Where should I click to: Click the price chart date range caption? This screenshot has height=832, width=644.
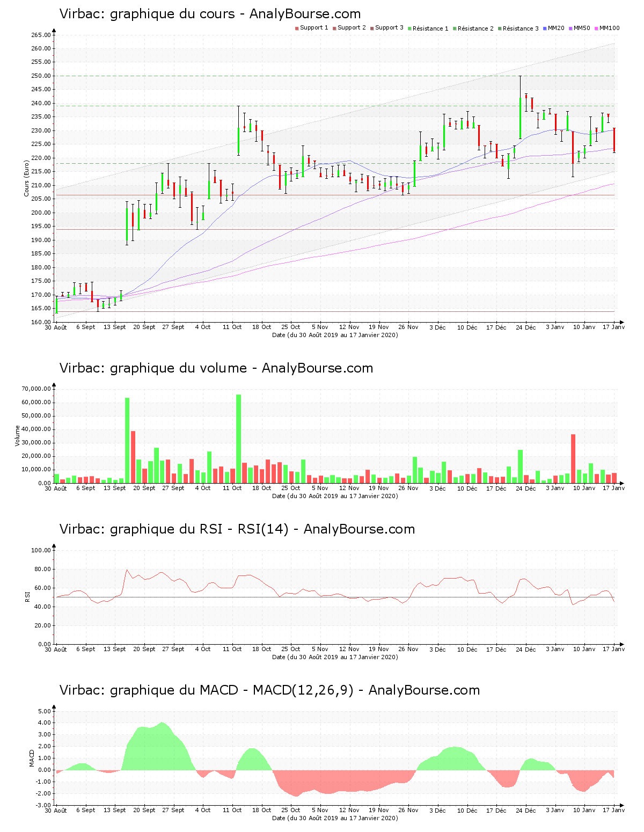(x=335, y=335)
